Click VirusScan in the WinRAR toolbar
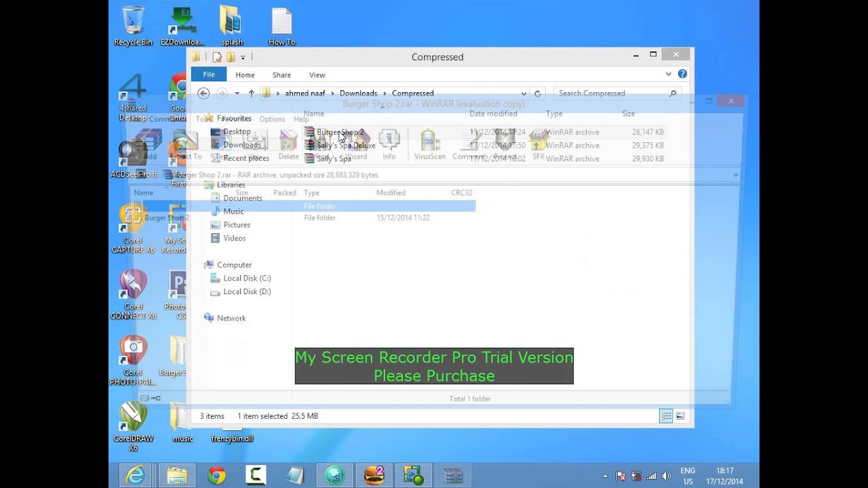 430,144
